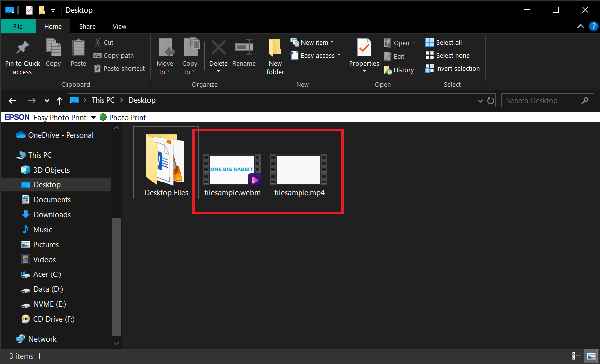This screenshot has height=364, width=600.
Task: Click Select none in ribbon
Action: [x=448, y=56]
